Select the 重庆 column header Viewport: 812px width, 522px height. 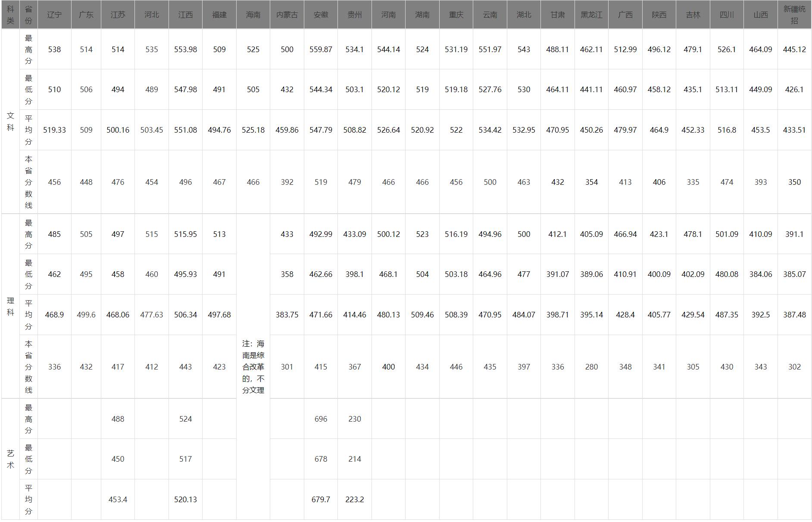point(456,15)
